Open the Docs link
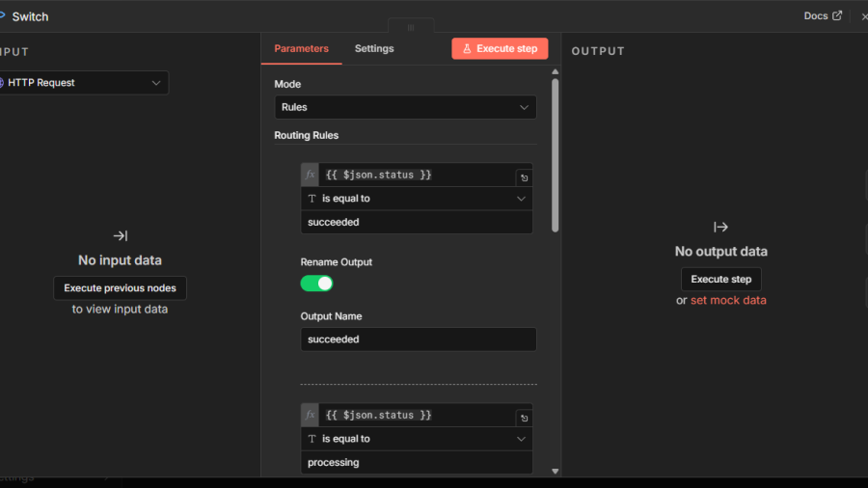Image resolution: width=868 pixels, height=488 pixels. (822, 16)
